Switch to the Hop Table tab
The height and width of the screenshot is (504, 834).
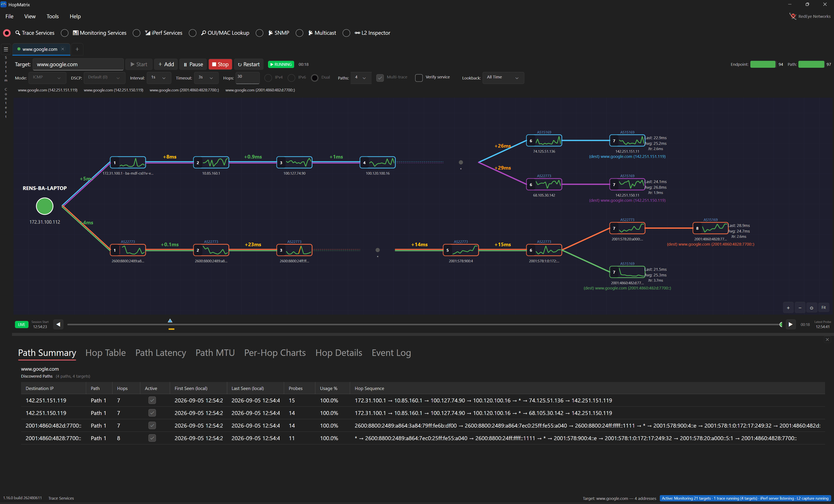click(105, 353)
